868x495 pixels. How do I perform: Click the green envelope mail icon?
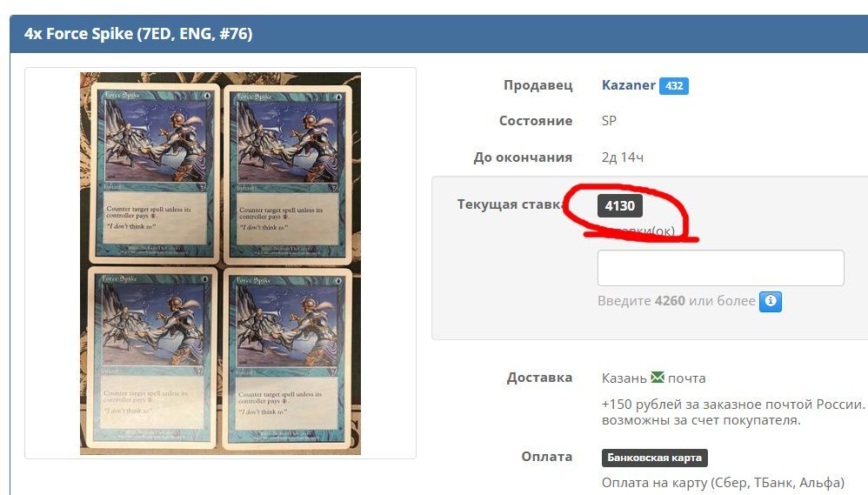(x=658, y=378)
